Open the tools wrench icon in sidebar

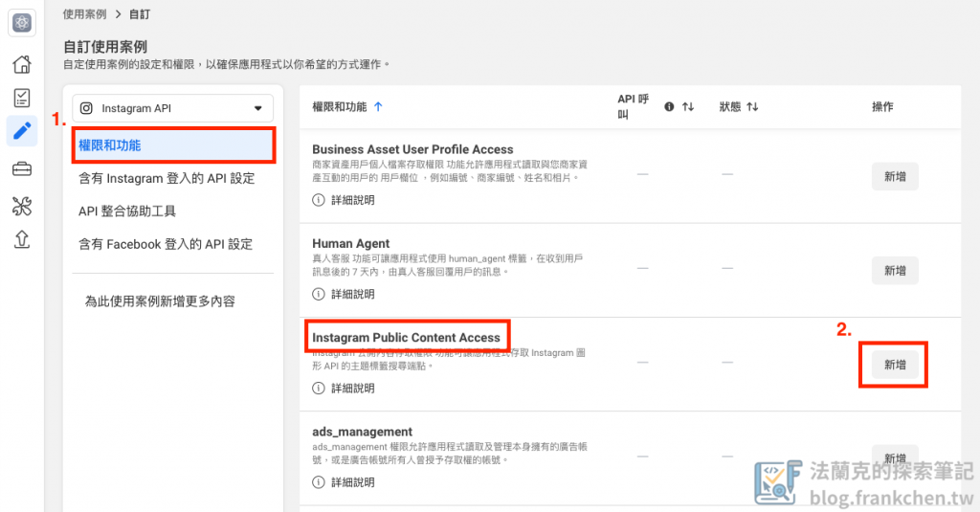22,206
